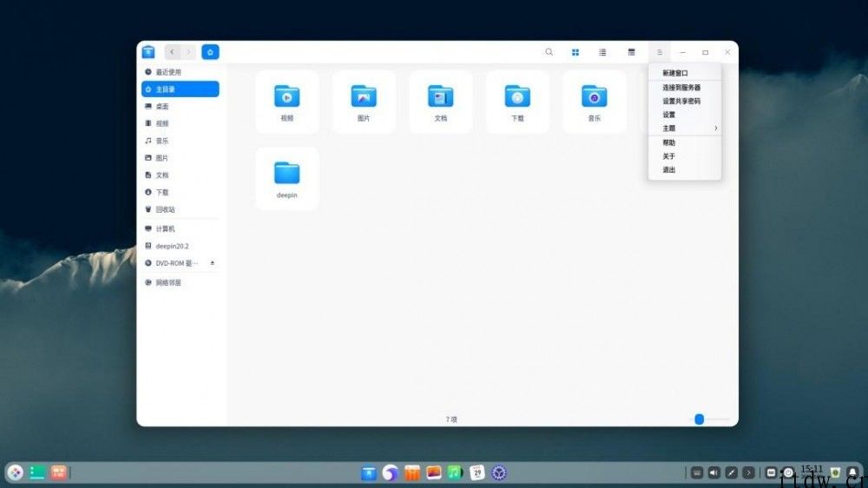
Task: Choose 设置 from the menu
Action: point(685,115)
